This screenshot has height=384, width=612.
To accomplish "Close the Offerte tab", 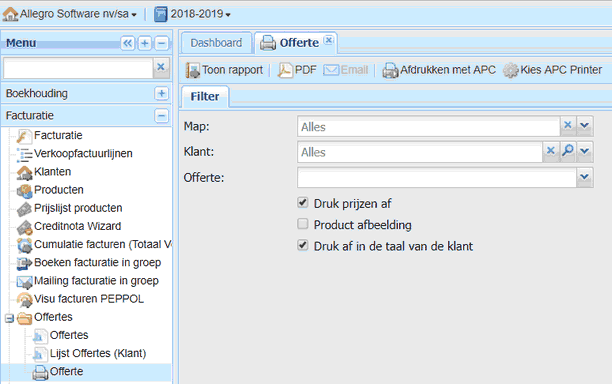I will (x=329, y=39).
